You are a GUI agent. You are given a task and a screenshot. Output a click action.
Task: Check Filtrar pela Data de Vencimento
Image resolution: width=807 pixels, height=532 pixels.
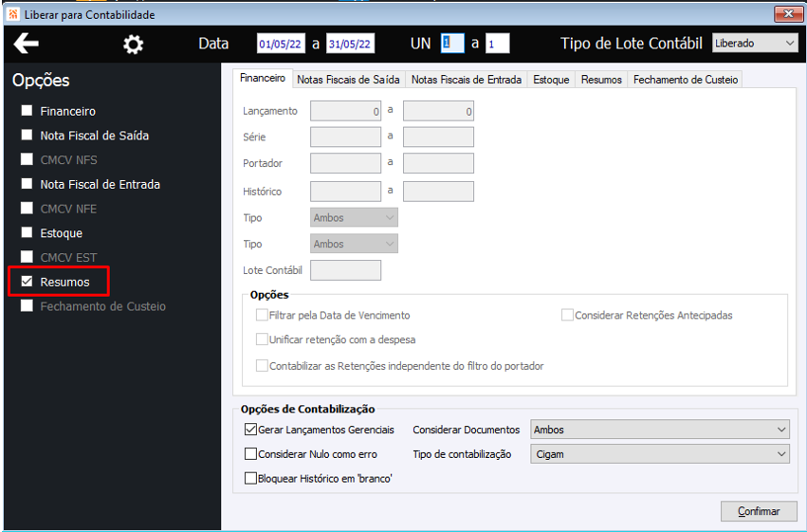coord(262,315)
